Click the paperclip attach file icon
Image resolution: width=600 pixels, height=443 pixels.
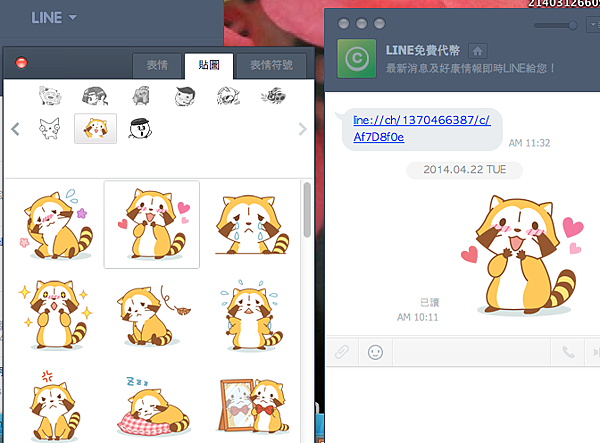(x=342, y=352)
